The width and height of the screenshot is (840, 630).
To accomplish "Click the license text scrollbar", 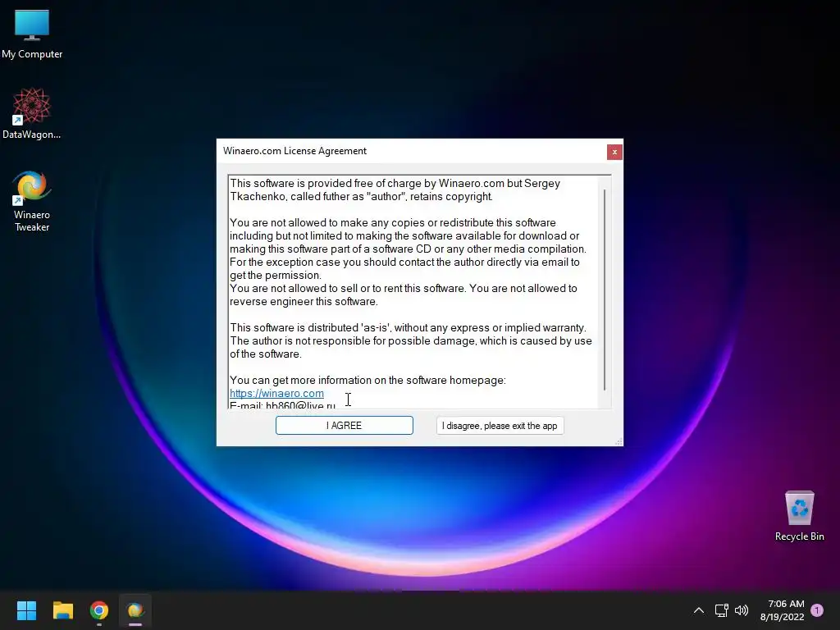I will [605, 290].
